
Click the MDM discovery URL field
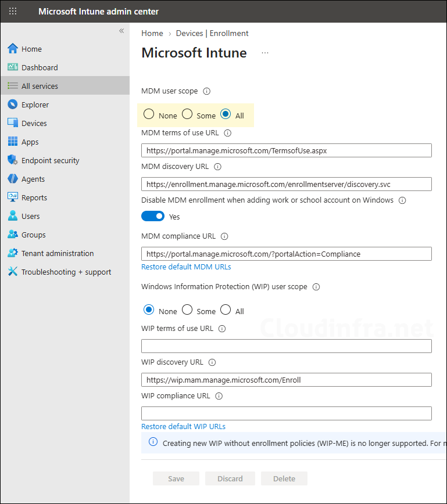pos(287,184)
